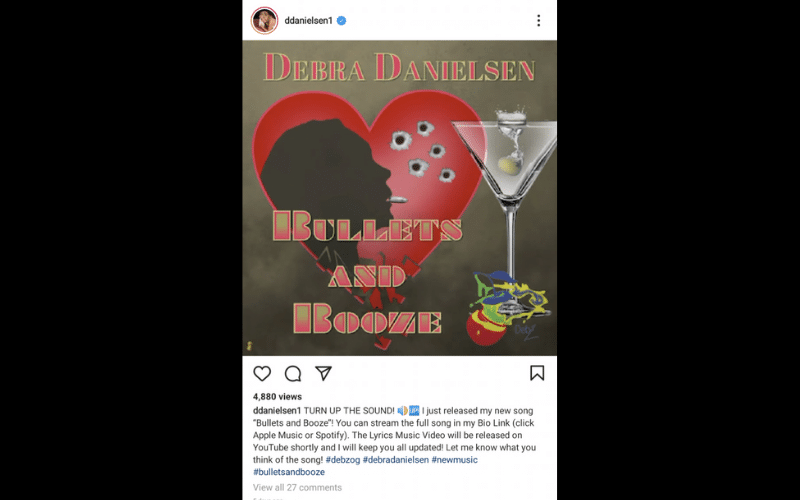
Task: Click the 4,880 views count
Action: pos(278,396)
